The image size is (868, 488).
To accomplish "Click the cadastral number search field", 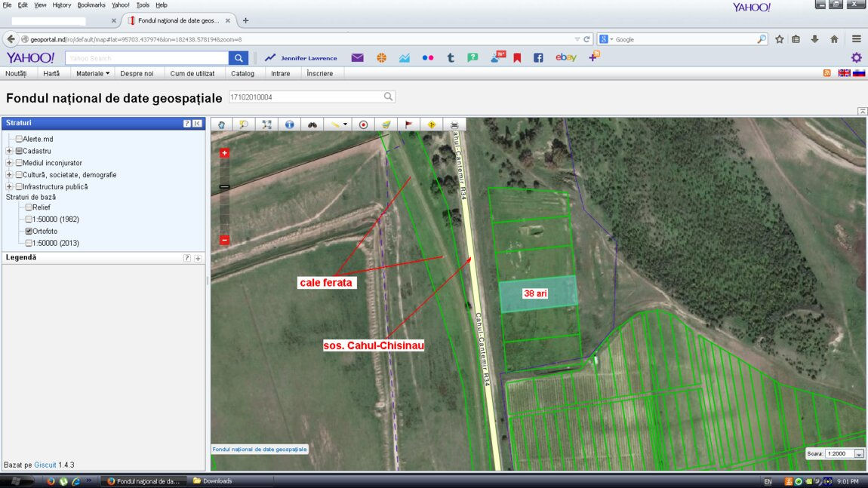I will [306, 97].
